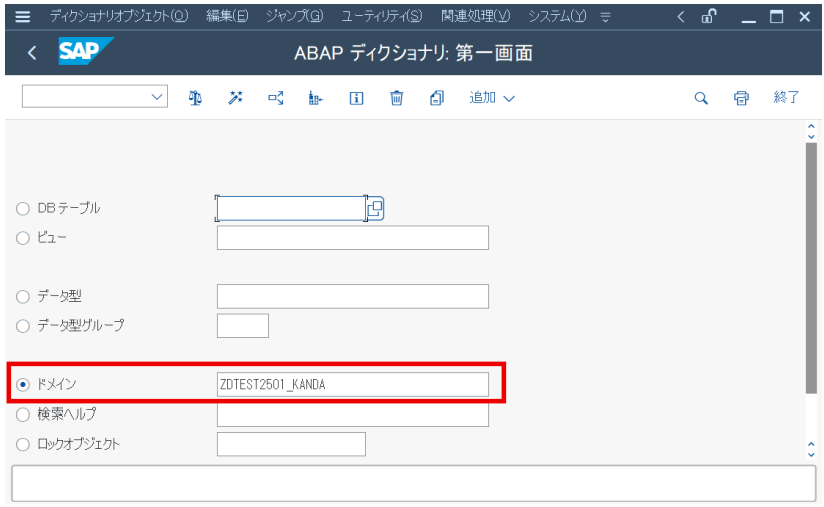Open ディクショナリオブジェクト menu

click(119, 16)
